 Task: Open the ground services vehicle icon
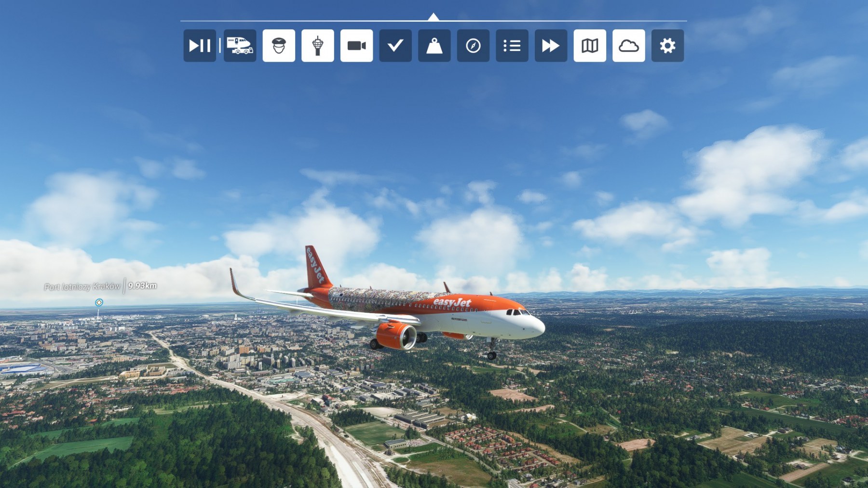click(240, 46)
